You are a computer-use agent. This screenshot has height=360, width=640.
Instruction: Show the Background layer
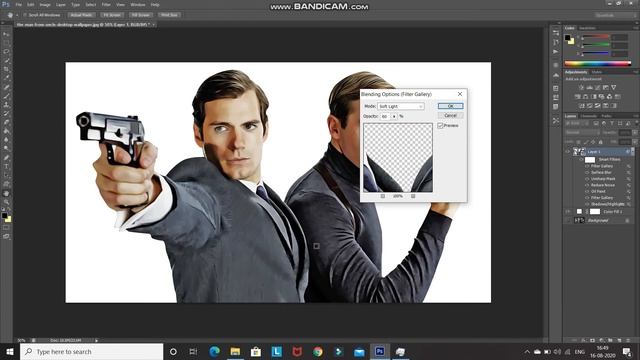568,220
